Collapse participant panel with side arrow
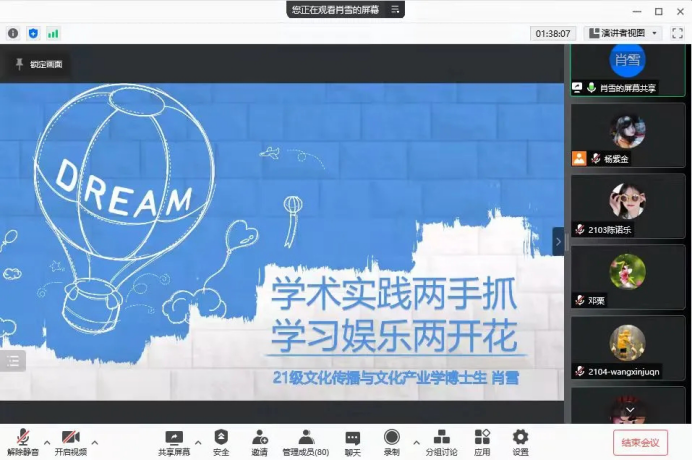This screenshot has width=692, height=460. pyautogui.click(x=559, y=241)
